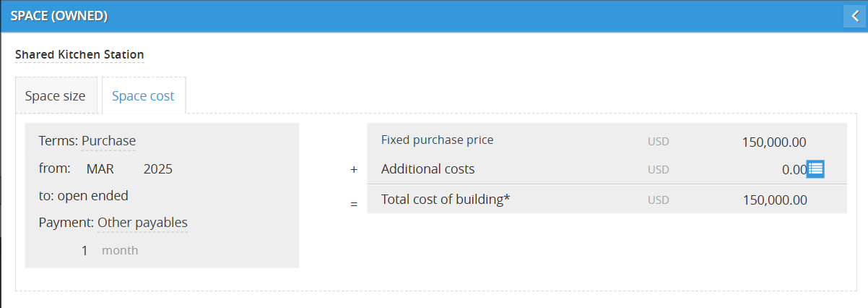Click the SPACE (OWNED) header title

coord(59,16)
